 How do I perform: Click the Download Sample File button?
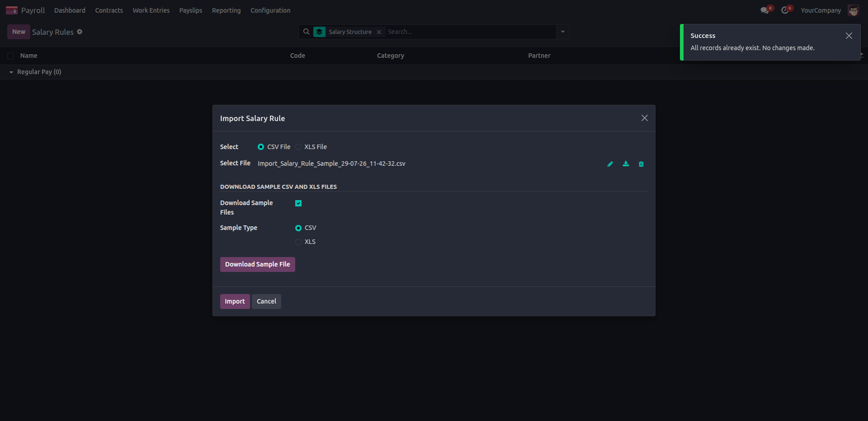tap(258, 264)
